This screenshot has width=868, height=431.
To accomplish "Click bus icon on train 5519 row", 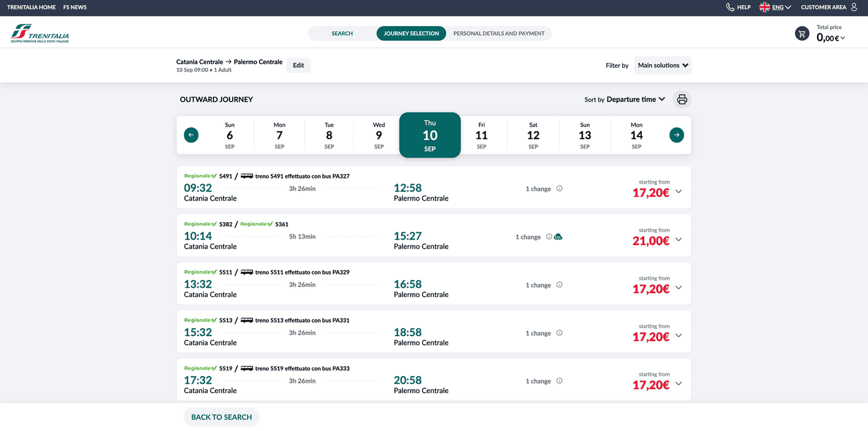I will [247, 368].
